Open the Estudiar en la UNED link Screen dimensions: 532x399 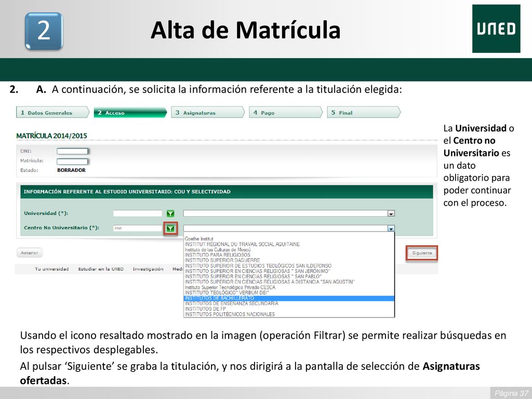coord(101,269)
